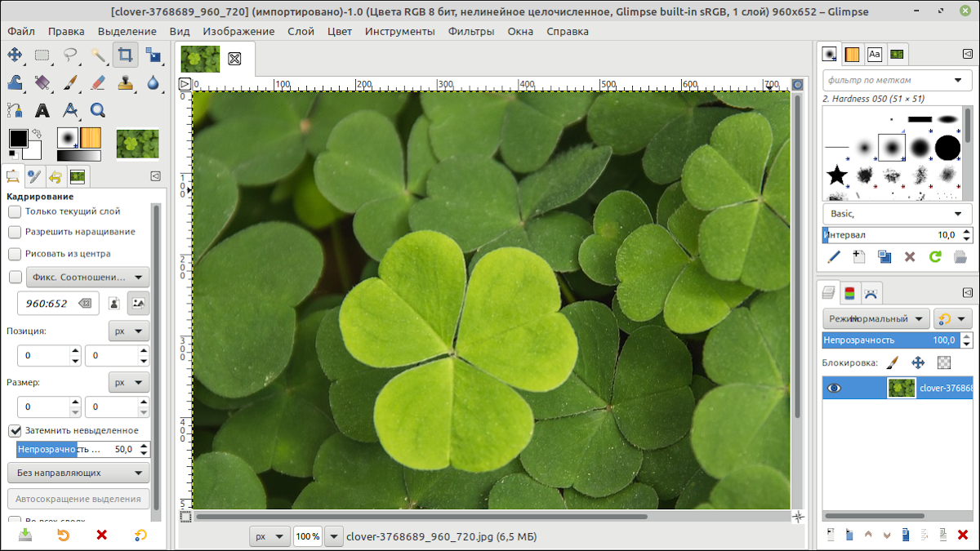980x551 pixels.
Task: Click the black foreground color swatch
Action: [18, 138]
